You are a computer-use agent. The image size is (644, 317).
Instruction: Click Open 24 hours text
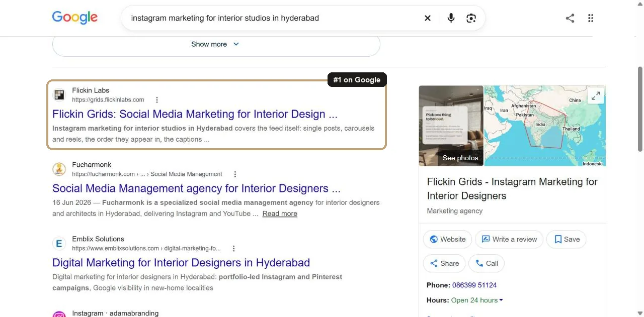[x=474, y=300]
